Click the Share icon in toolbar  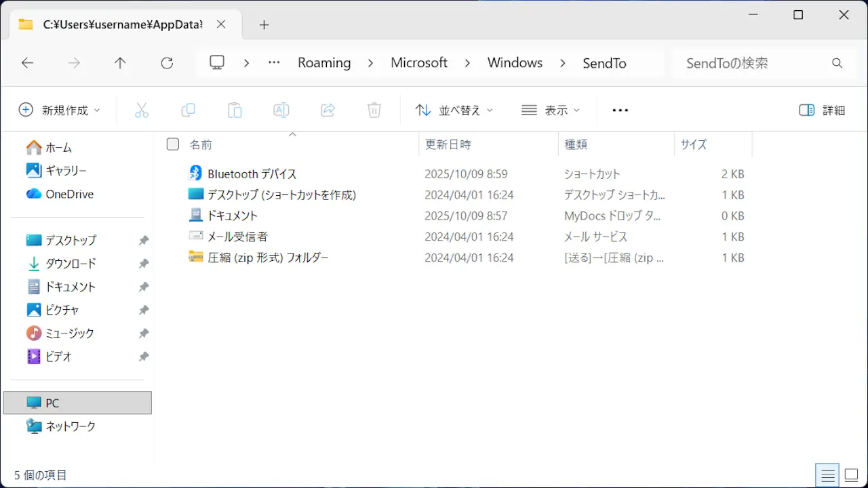point(328,110)
